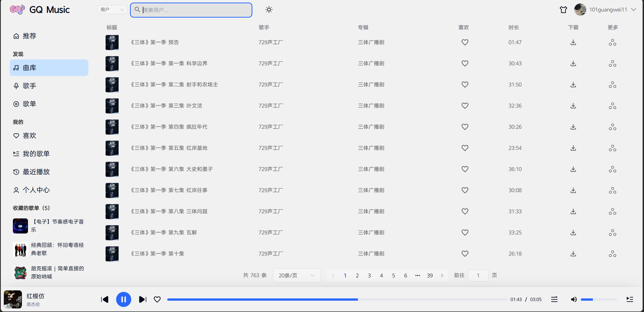Seek within the song progress bar

(337, 299)
